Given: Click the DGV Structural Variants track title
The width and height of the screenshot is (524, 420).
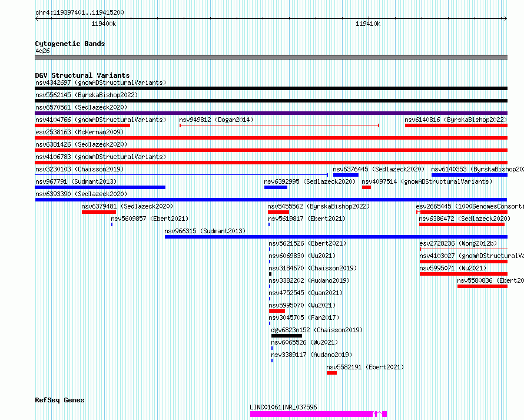Looking at the screenshot, I should (x=82, y=75).
